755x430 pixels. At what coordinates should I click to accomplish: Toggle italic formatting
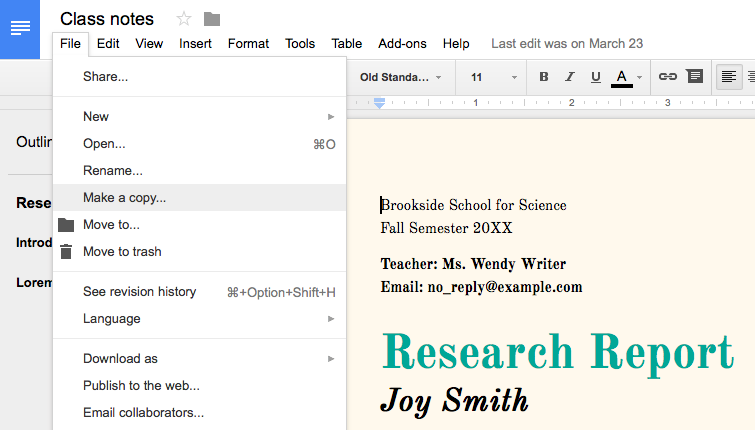570,77
